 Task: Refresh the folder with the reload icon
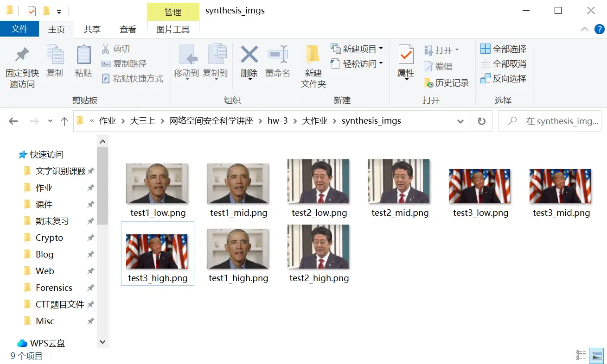coord(482,121)
